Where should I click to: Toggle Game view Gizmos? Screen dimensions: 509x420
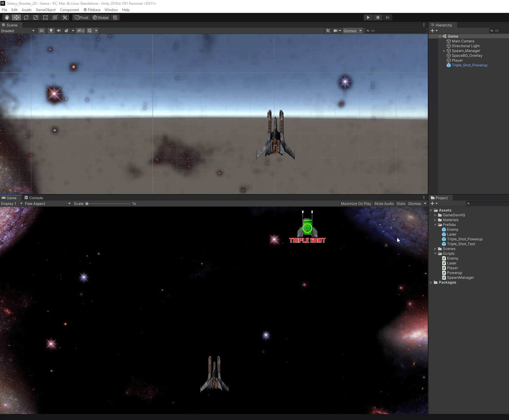pyautogui.click(x=415, y=203)
